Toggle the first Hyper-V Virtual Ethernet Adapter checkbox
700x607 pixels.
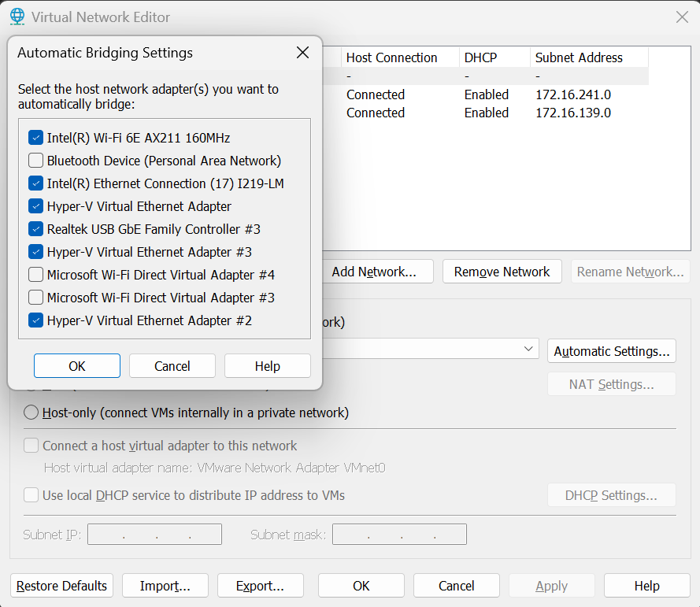pyautogui.click(x=35, y=205)
